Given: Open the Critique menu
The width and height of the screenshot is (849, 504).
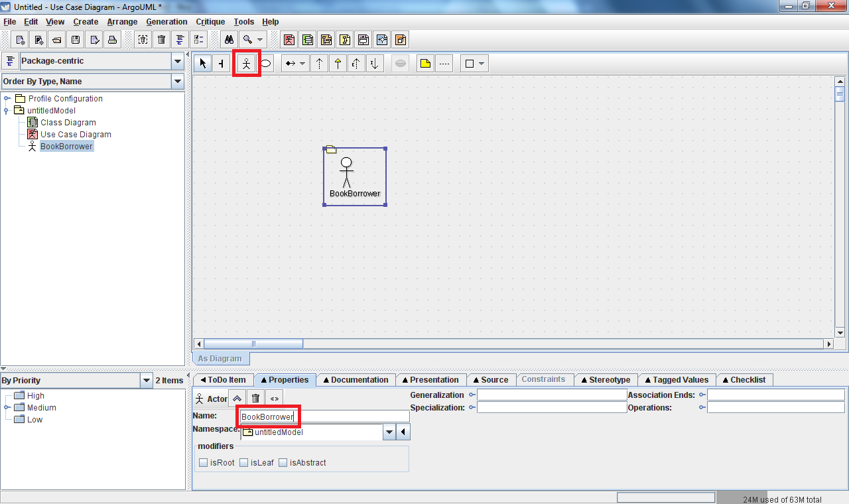Looking at the screenshot, I should pos(210,22).
